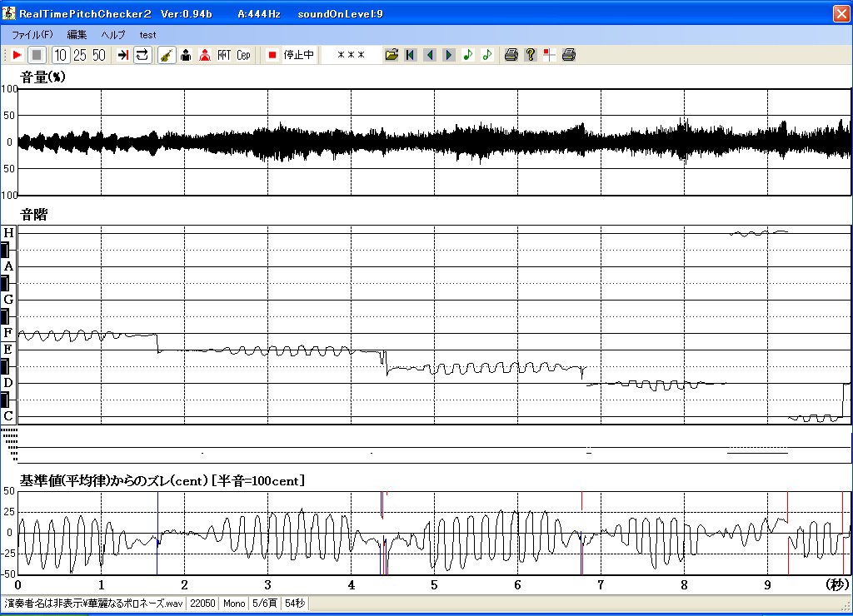Click the 54秒 duration status entry

(x=295, y=604)
